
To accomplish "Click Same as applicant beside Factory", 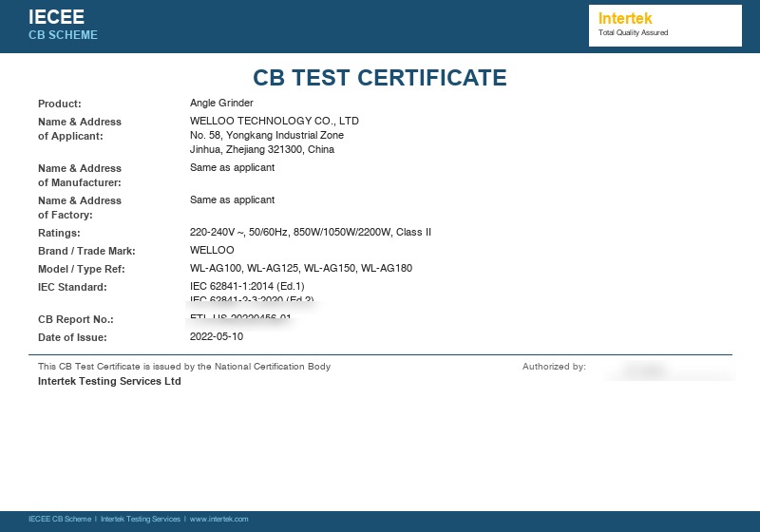I will [232, 199].
